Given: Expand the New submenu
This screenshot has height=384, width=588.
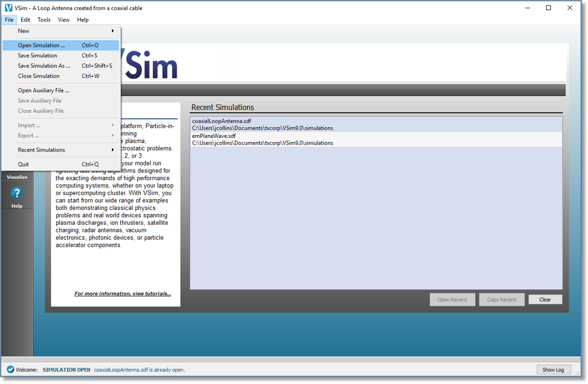Looking at the screenshot, I should (x=61, y=31).
